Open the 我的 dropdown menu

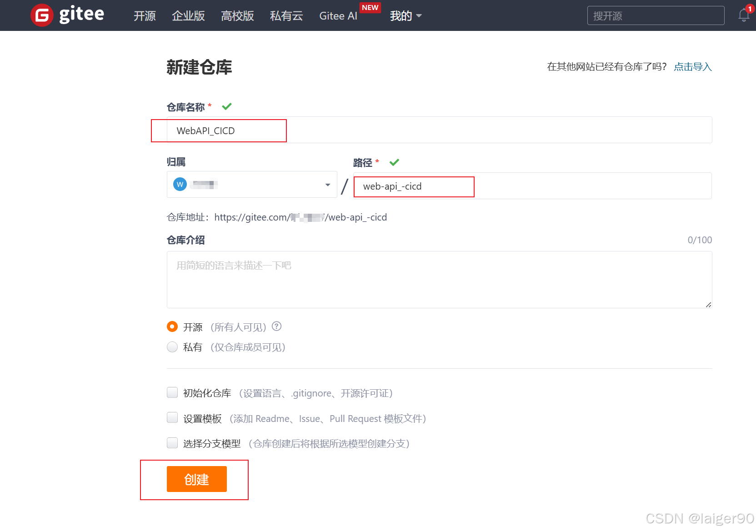coord(406,16)
